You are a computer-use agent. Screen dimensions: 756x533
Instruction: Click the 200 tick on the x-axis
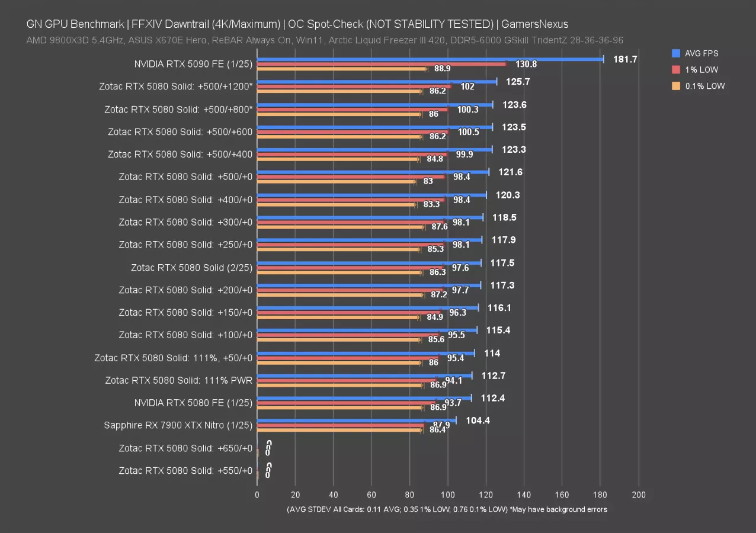(x=638, y=495)
